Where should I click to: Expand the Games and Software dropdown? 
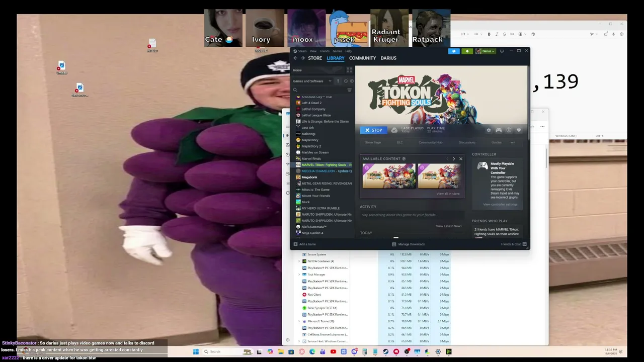click(x=312, y=81)
